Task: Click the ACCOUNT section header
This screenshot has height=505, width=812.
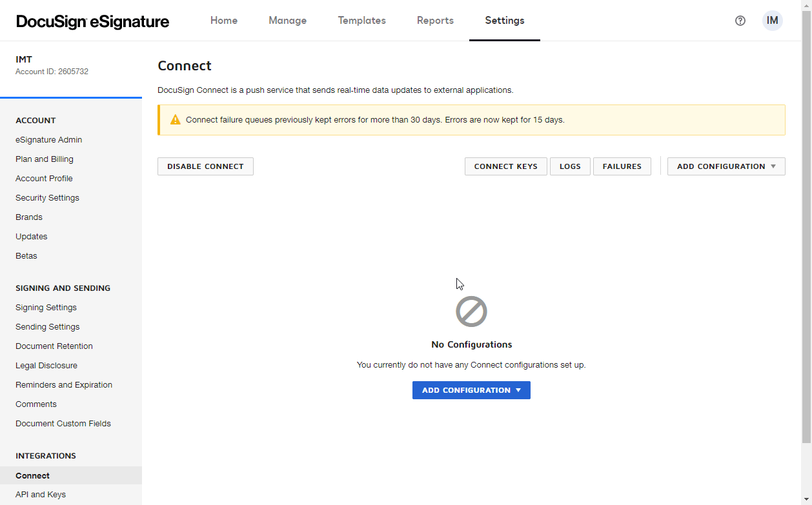Action: (36, 121)
